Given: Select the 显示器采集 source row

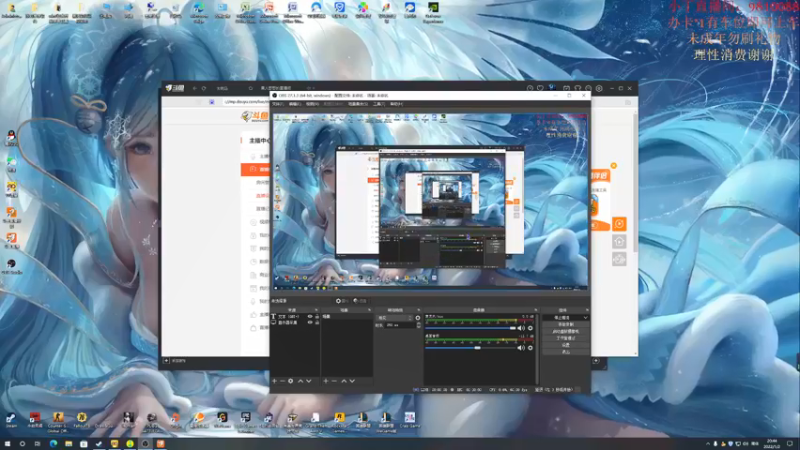Looking at the screenshot, I should 295,322.
